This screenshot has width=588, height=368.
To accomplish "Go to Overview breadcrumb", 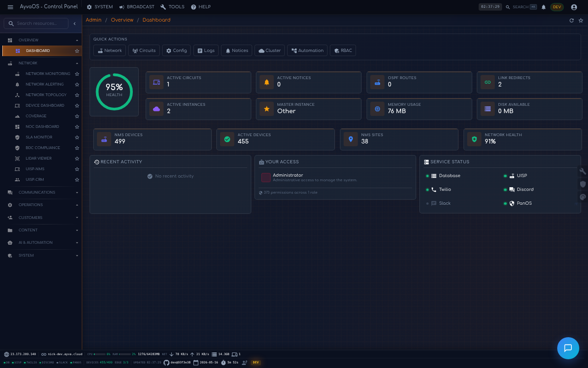I will [122, 20].
